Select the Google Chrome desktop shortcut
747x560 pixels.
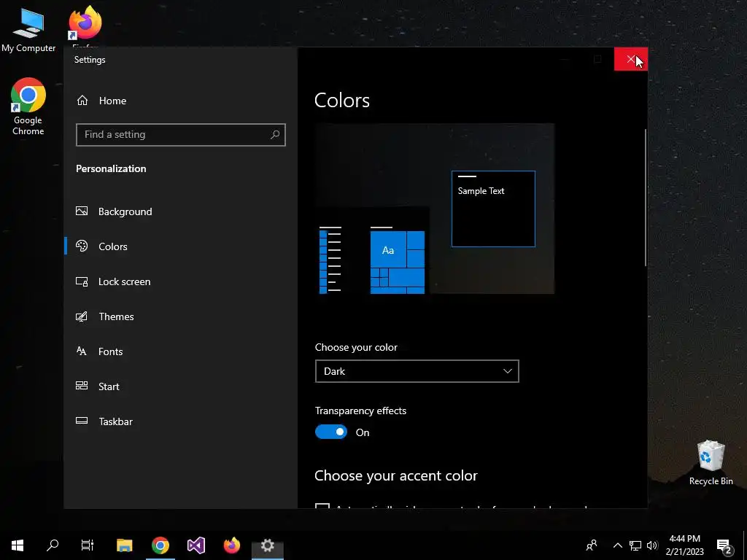[x=28, y=106]
